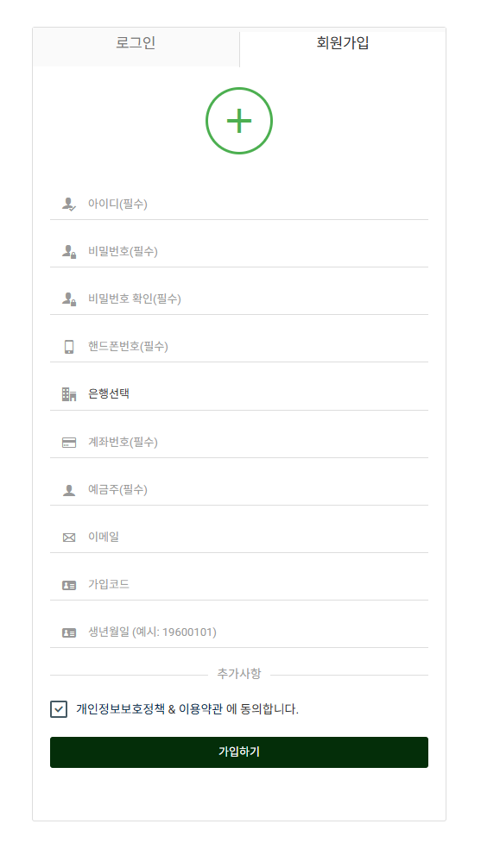
Task: Click the ID card icon beside 가입코드
Action: tap(69, 585)
